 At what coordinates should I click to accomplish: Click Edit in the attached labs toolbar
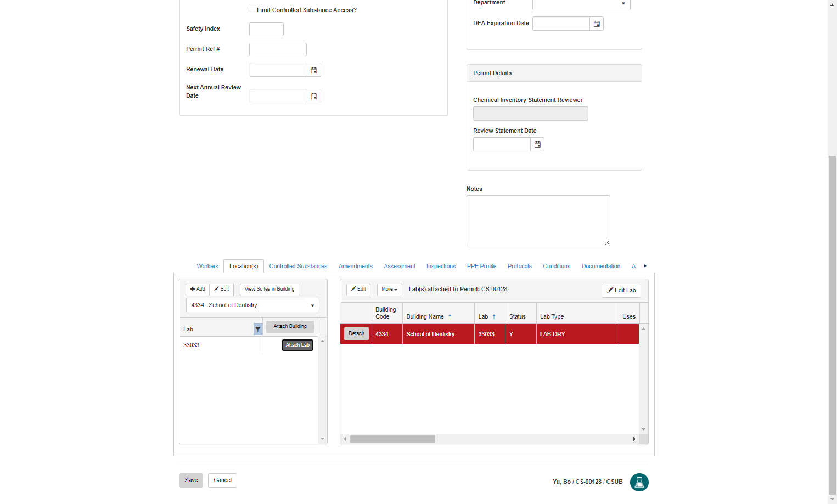(x=358, y=290)
